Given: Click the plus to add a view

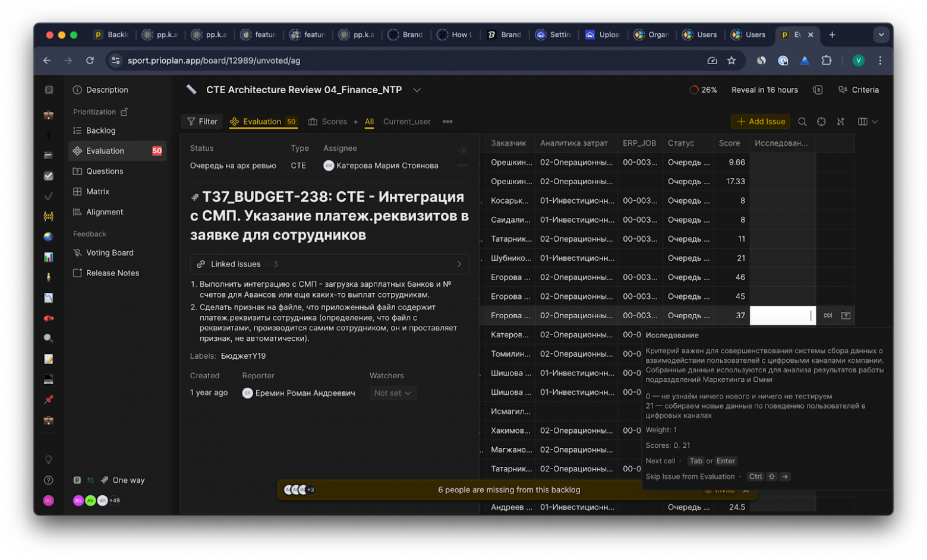Looking at the screenshot, I should point(355,122).
